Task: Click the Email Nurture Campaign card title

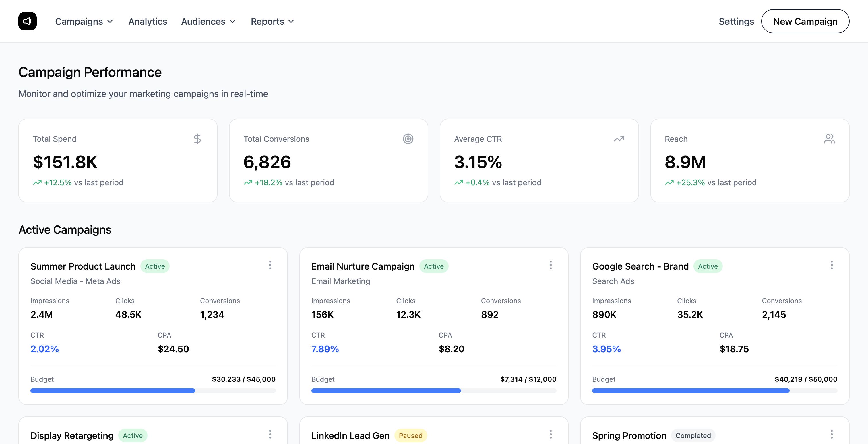Action: pos(363,266)
